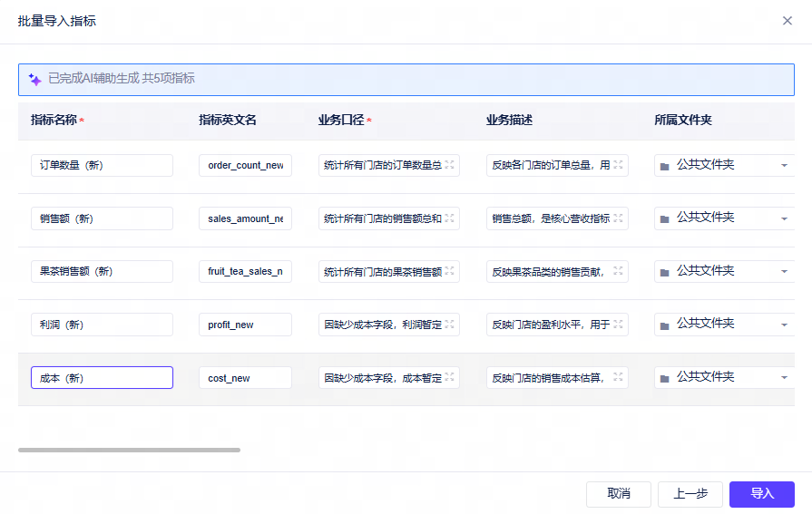Expand business description for 订单数量 row

pyautogui.click(x=618, y=165)
